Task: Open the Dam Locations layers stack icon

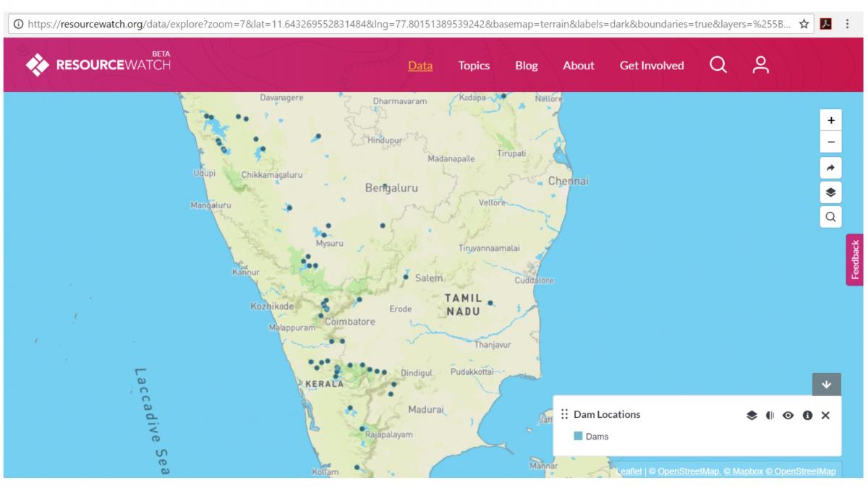Action: (x=752, y=416)
